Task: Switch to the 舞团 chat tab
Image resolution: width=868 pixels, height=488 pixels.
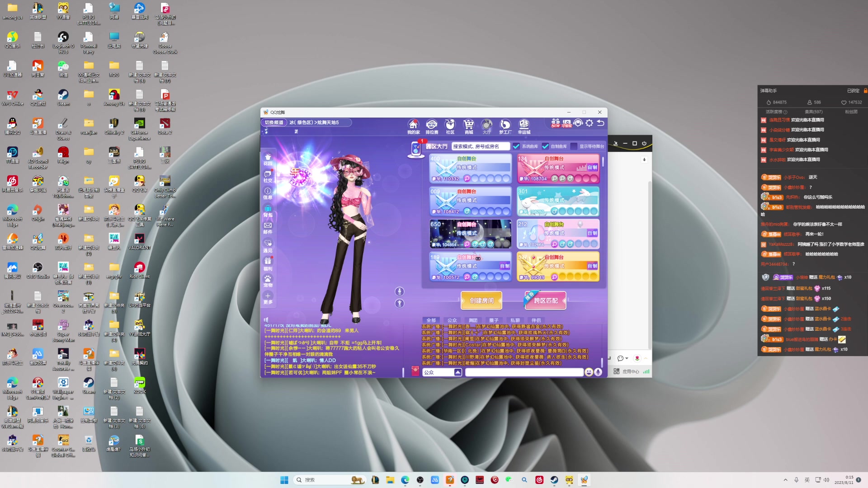Action: coord(473,320)
